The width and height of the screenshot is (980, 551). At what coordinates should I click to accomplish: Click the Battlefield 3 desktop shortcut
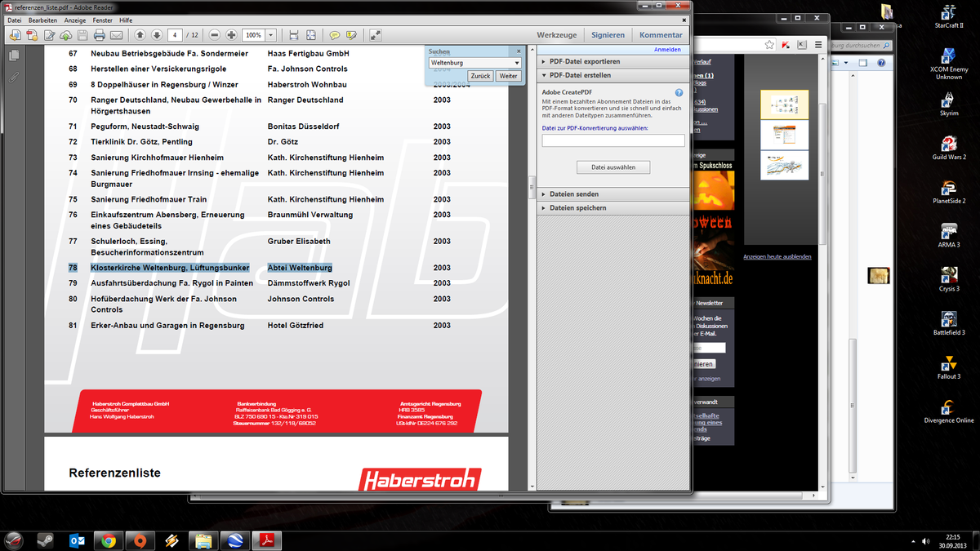pos(948,322)
